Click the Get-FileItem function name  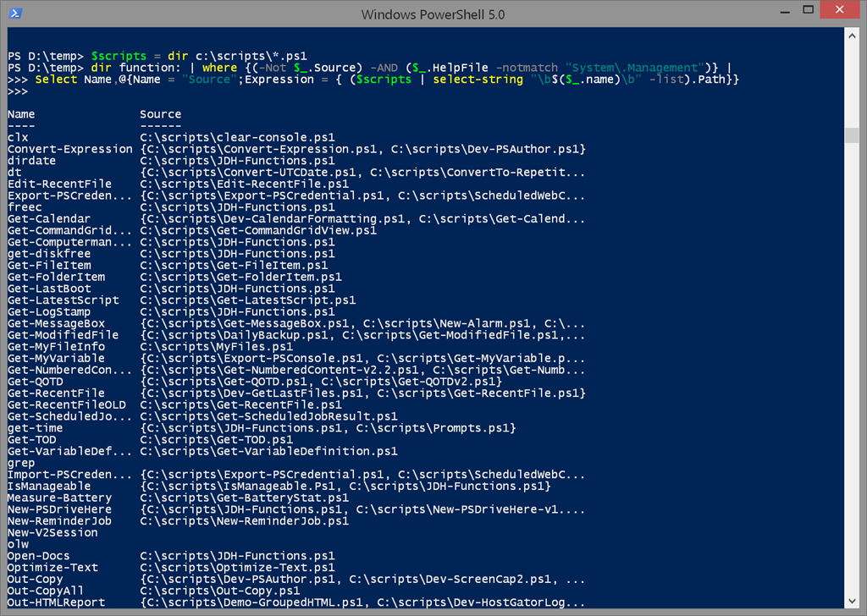(x=49, y=265)
